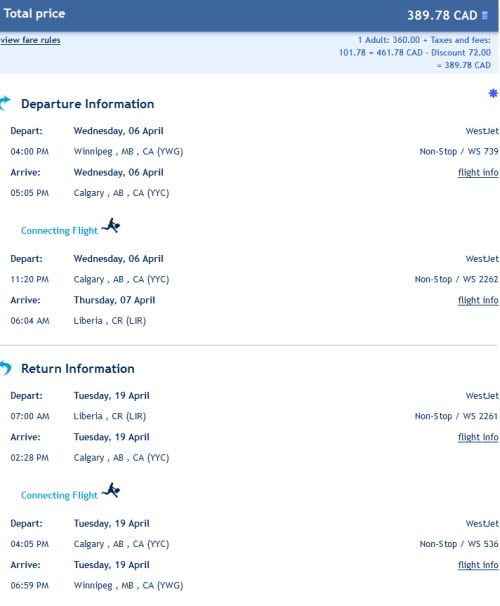Open flight info for WS 2261
Viewport: 500px width, 606px height.
(x=478, y=437)
